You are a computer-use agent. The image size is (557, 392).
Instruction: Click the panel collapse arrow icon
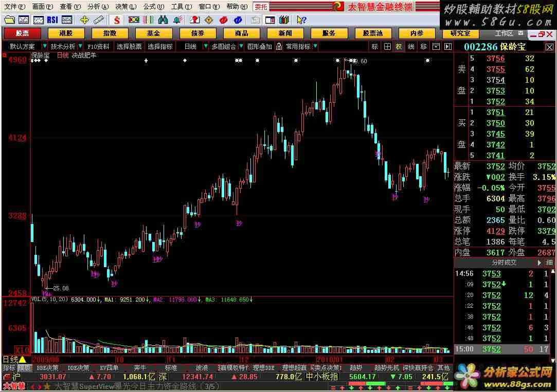[x=448, y=46]
